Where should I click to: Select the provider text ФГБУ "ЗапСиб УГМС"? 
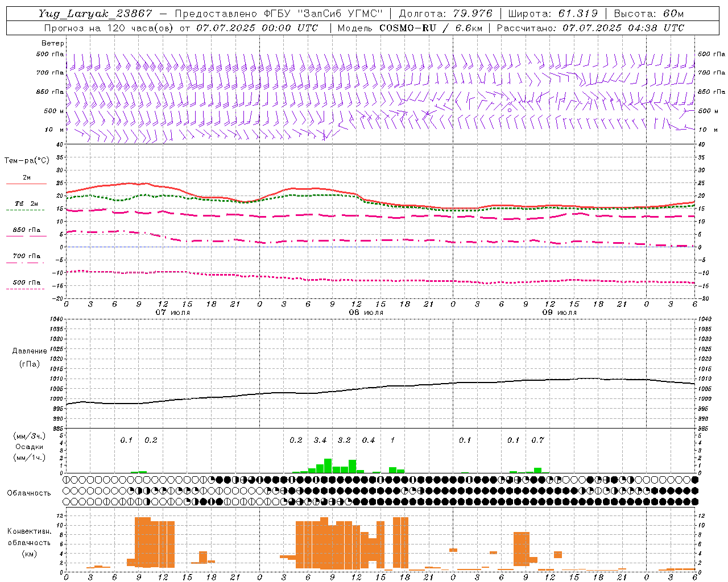(x=324, y=14)
